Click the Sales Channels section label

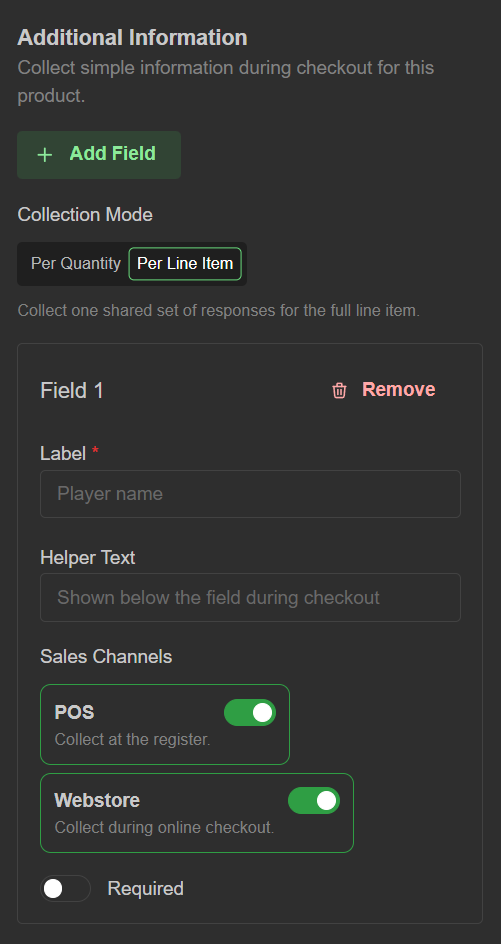106,657
